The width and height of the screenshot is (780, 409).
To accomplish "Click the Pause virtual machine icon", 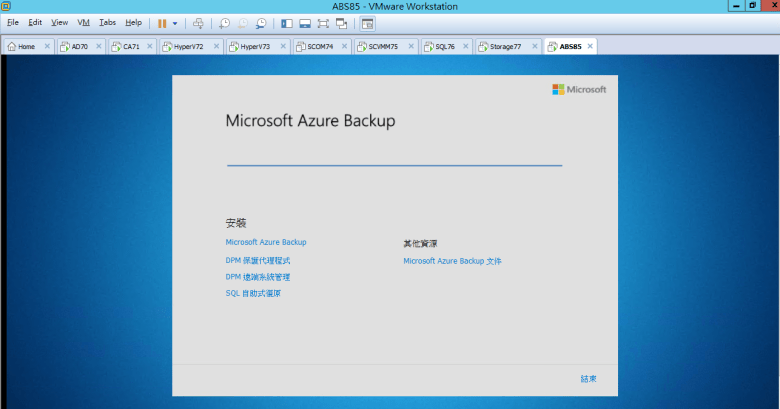I will 162,22.
